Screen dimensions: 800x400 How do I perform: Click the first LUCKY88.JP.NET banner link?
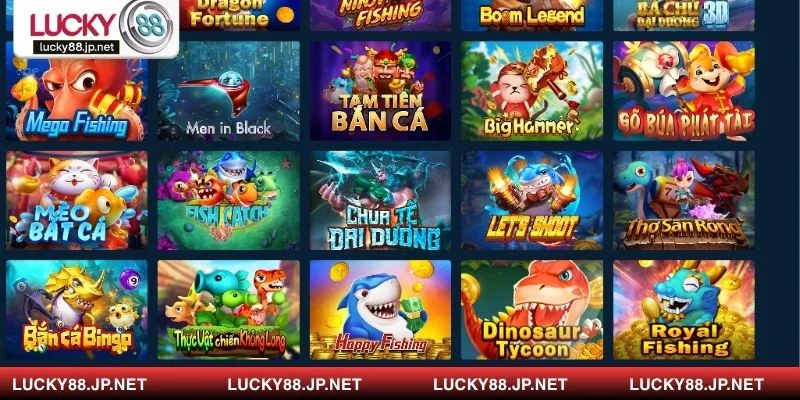tap(79, 384)
